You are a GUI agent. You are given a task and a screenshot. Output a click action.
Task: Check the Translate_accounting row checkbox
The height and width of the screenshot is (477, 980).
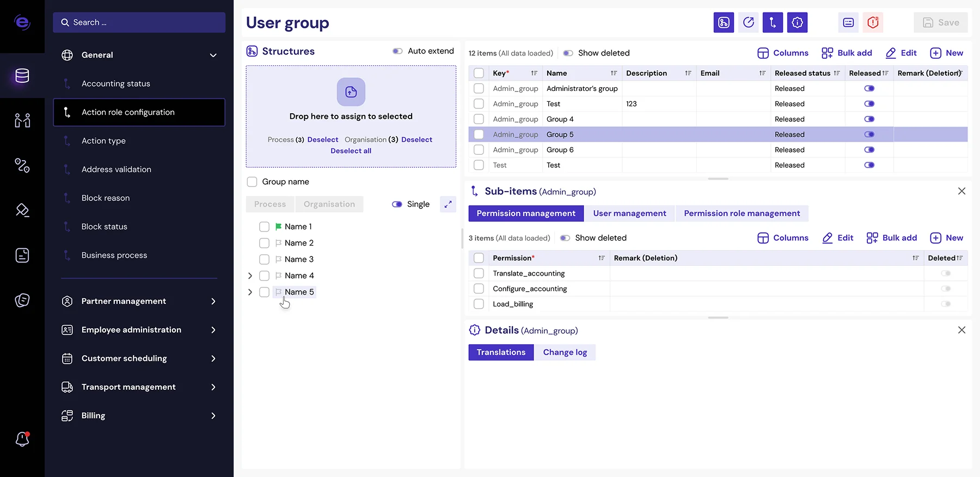[x=479, y=273]
